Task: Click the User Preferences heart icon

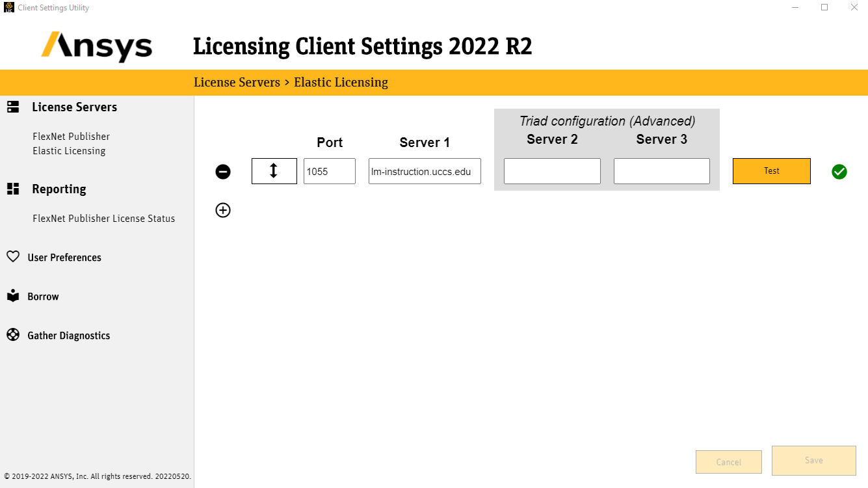Action: click(13, 257)
